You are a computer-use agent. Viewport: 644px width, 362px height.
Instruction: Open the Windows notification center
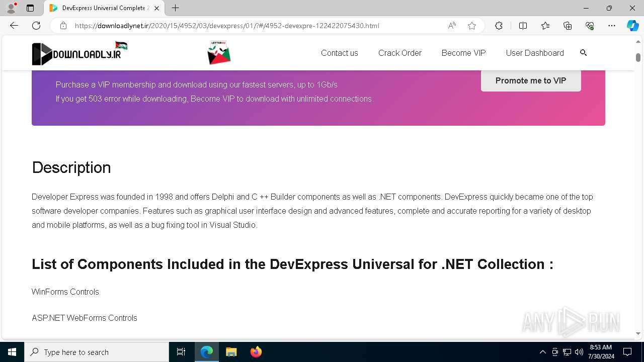(627, 352)
